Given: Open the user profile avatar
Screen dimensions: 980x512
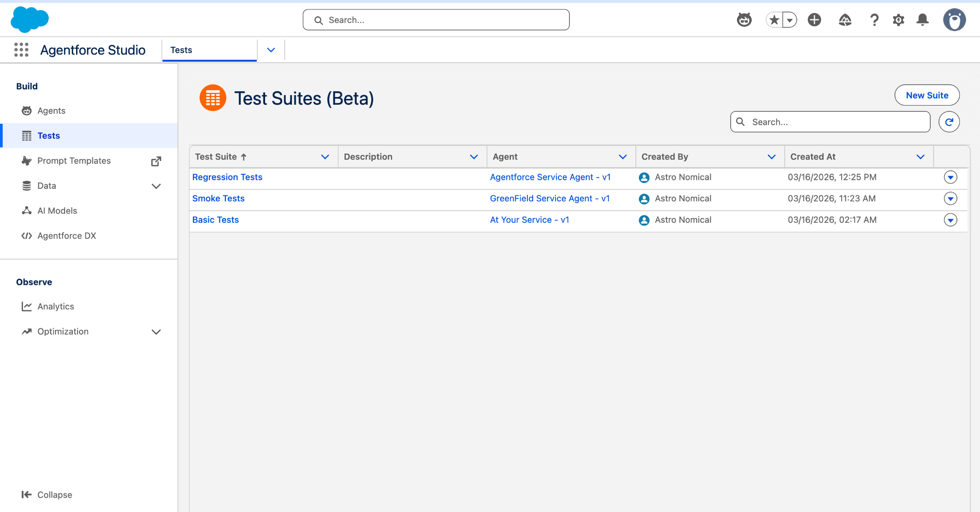Looking at the screenshot, I should point(954,20).
